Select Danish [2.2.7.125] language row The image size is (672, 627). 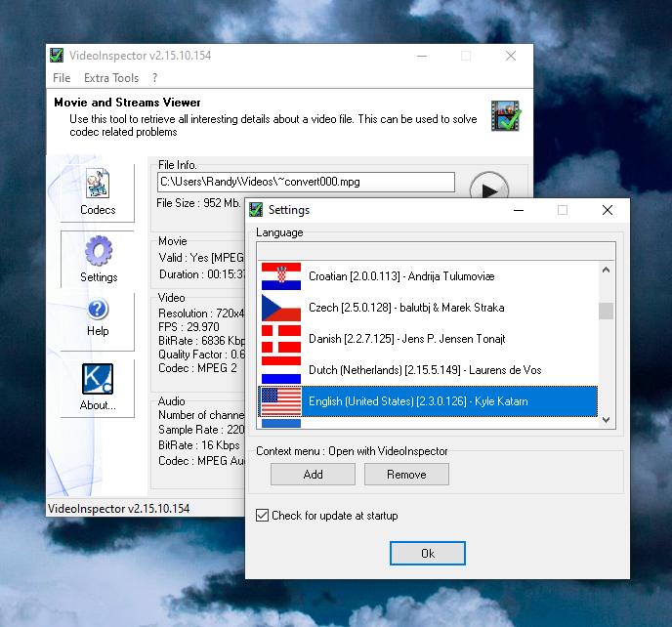coord(428,339)
